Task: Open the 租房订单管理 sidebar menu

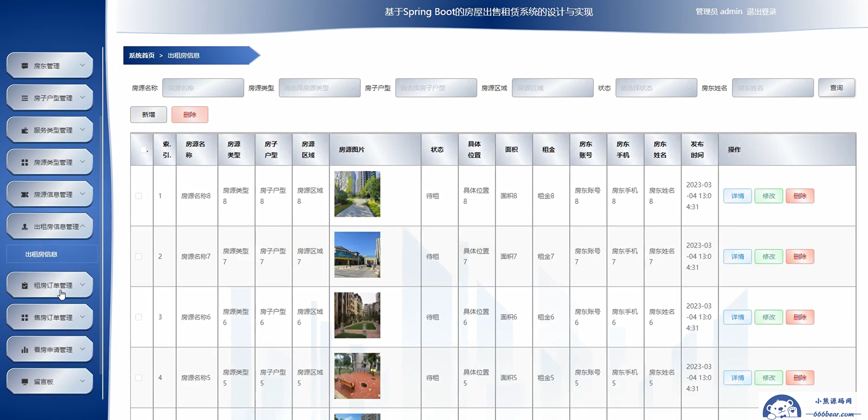Action: [50, 285]
